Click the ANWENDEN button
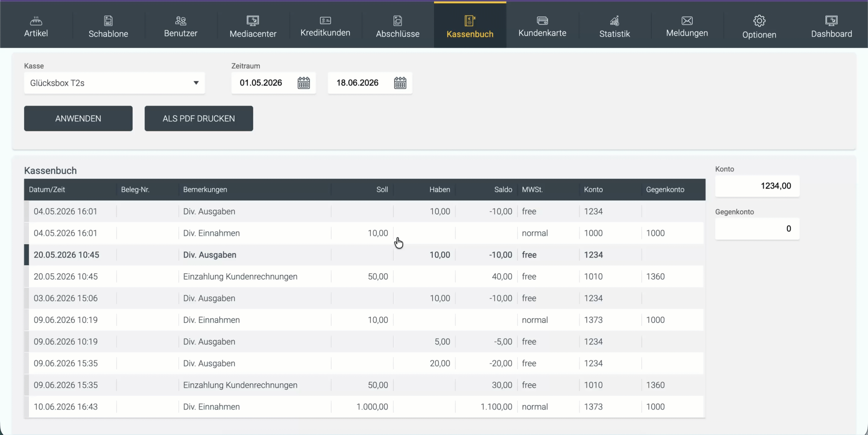 click(x=78, y=118)
